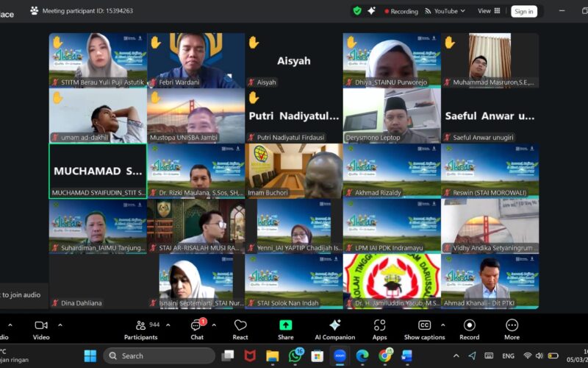Click the More options icon
Screen dimensions: 588x368
pos(512,328)
